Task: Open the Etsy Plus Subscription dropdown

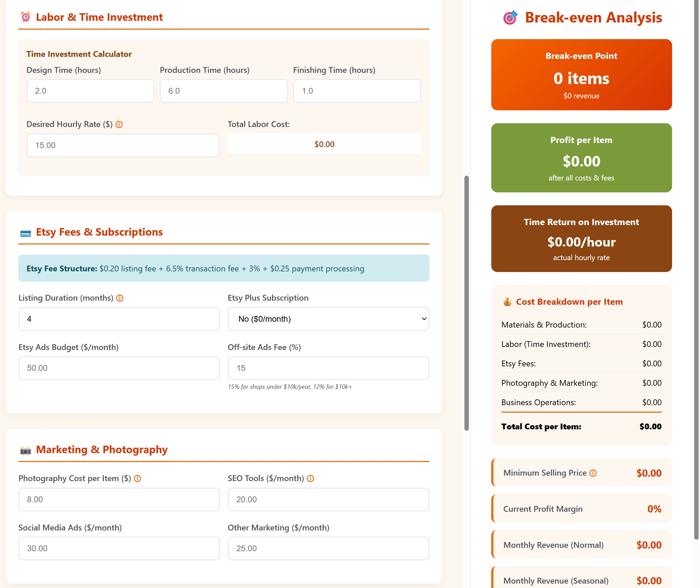Action: pyautogui.click(x=328, y=319)
